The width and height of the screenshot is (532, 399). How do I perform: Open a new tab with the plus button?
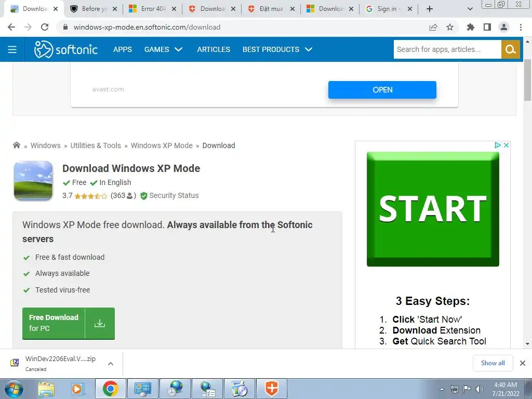pyautogui.click(x=430, y=9)
